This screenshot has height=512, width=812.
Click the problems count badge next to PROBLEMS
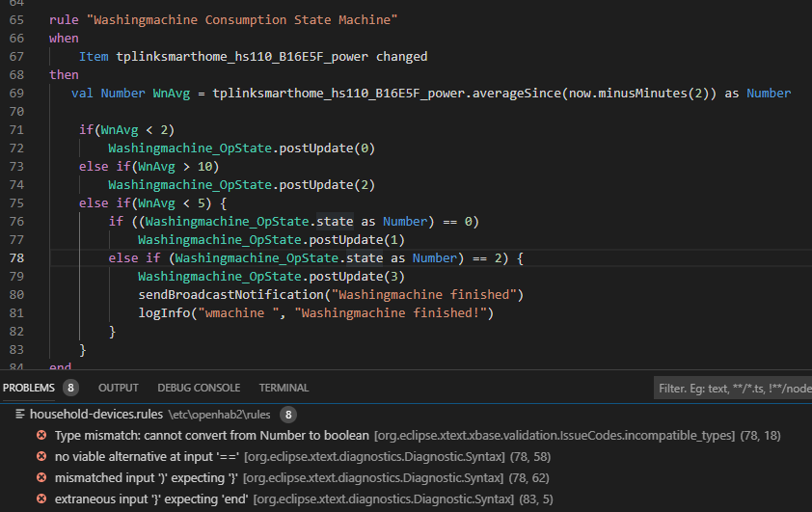pos(70,388)
